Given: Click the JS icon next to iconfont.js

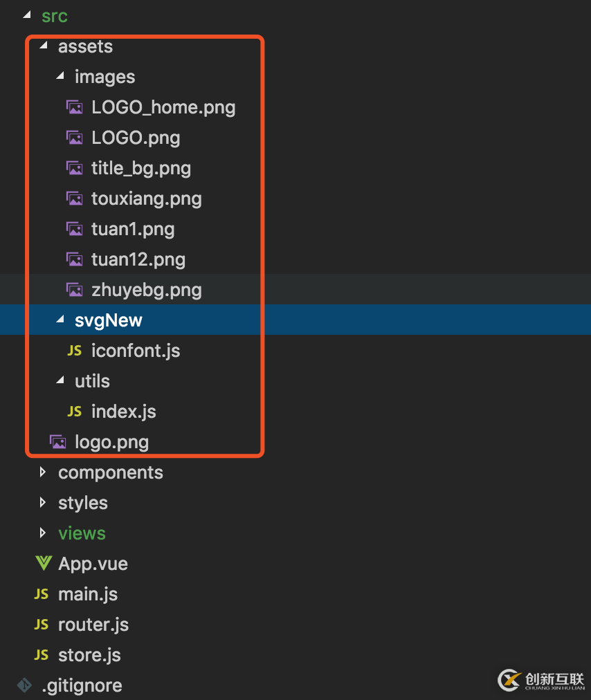Looking at the screenshot, I should click(x=74, y=350).
